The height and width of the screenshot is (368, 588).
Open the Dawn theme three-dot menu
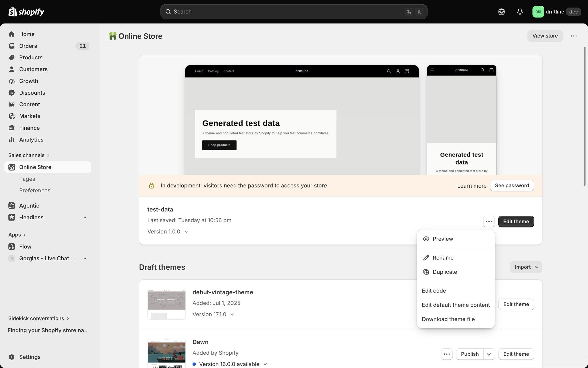(x=447, y=354)
